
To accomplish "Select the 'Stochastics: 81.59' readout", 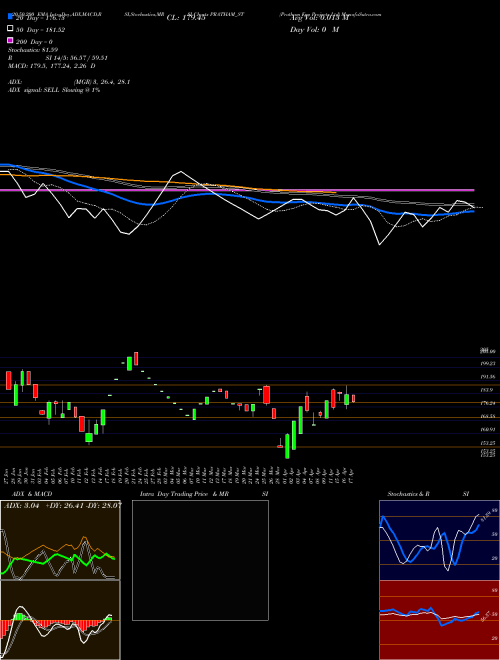I will (33, 50).
